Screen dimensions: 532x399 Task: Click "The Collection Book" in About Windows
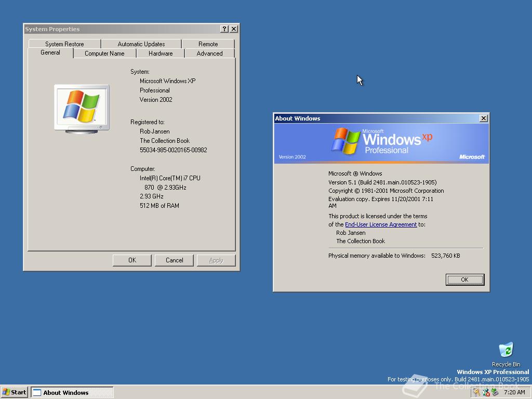click(361, 241)
